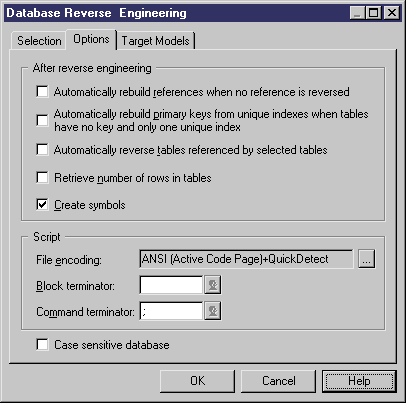Image resolution: width=406 pixels, height=403 pixels.
Task: Click icon button beside Command terminator field
Action: click(213, 311)
